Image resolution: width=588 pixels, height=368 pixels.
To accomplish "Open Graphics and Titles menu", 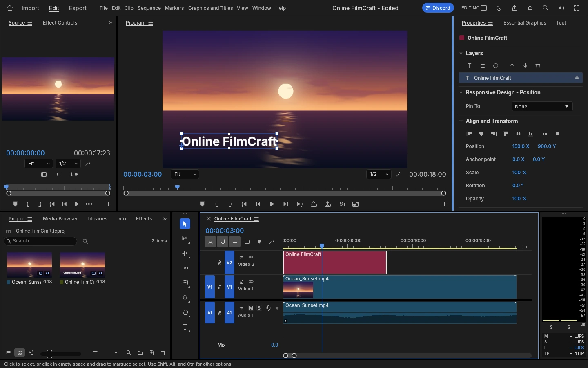I will 211,8.
